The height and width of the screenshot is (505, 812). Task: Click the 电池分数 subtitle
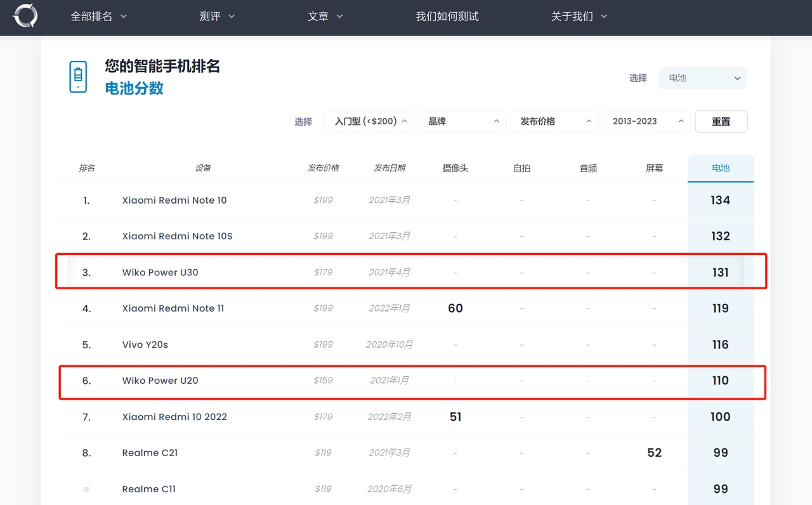point(134,88)
